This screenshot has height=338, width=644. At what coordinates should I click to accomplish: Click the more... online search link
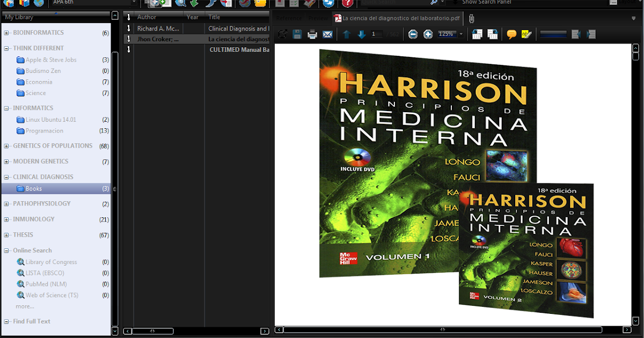[25, 306]
